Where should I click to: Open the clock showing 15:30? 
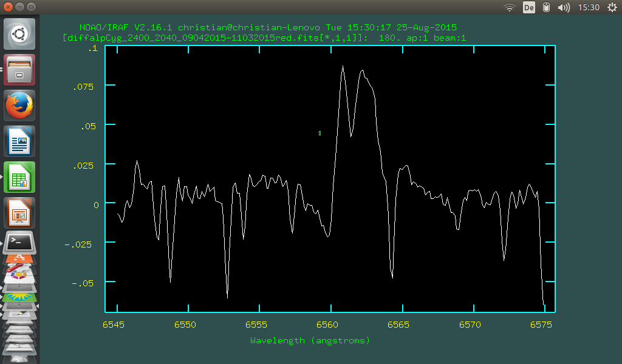point(589,7)
